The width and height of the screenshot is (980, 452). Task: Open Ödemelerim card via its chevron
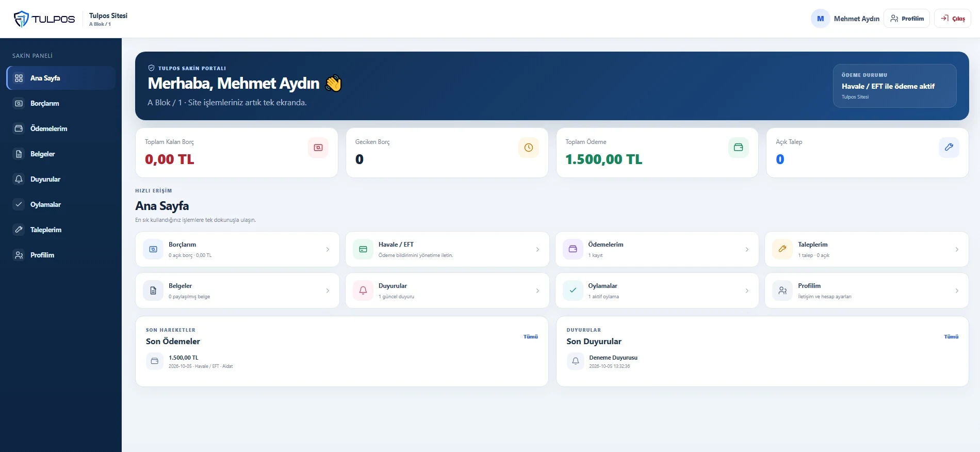(x=747, y=250)
